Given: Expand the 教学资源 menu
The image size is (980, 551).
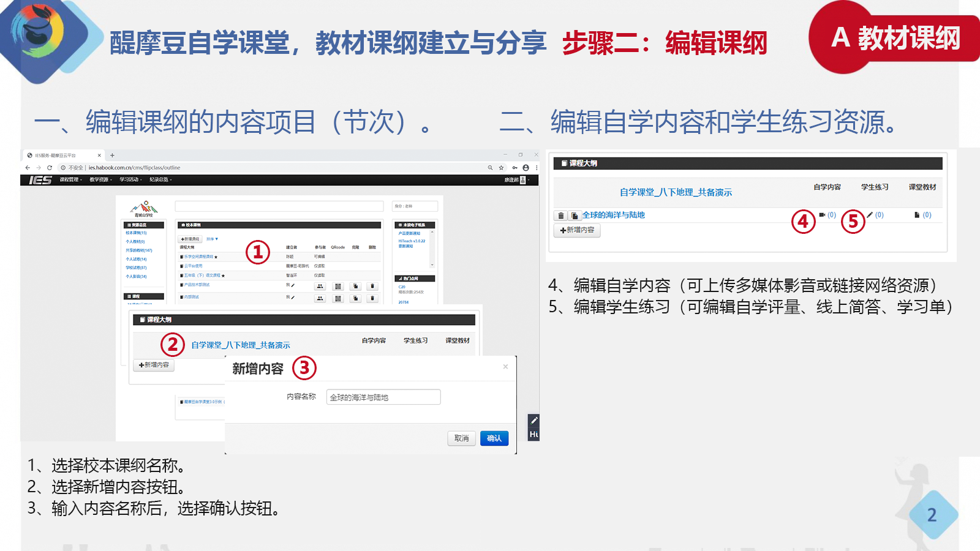Looking at the screenshot, I should point(100,180).
